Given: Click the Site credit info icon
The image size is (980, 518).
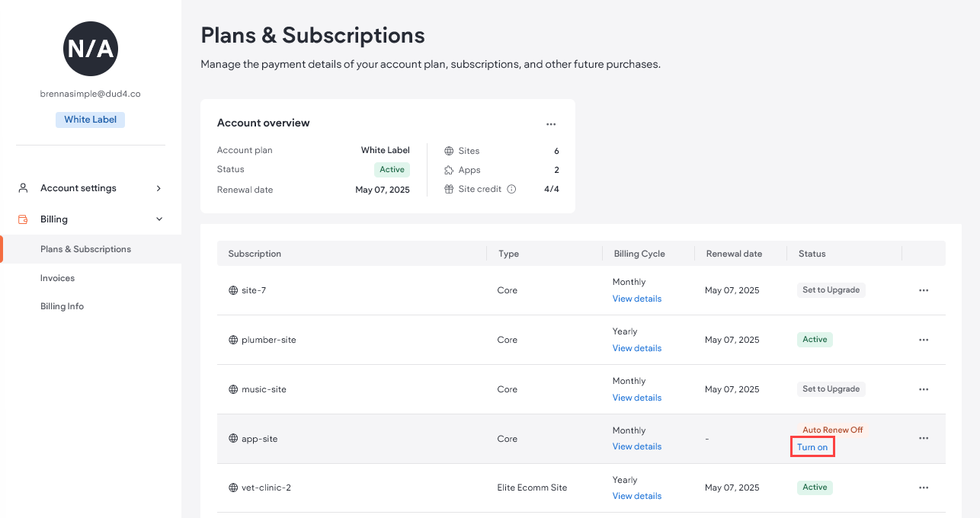Looking at the screenshot, I should pyautogui.click(x=511, y=188).
